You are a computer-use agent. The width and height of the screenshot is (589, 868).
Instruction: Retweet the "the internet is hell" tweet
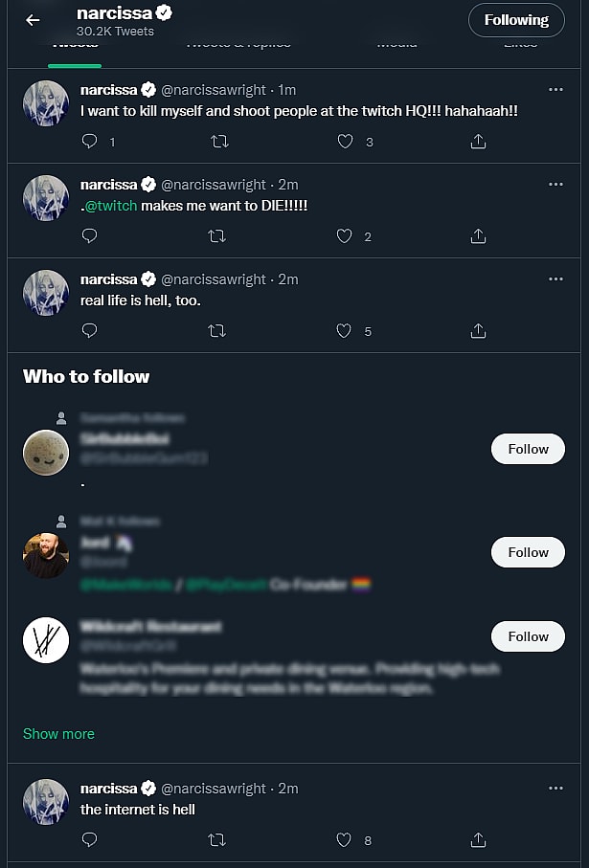(217, 840)
